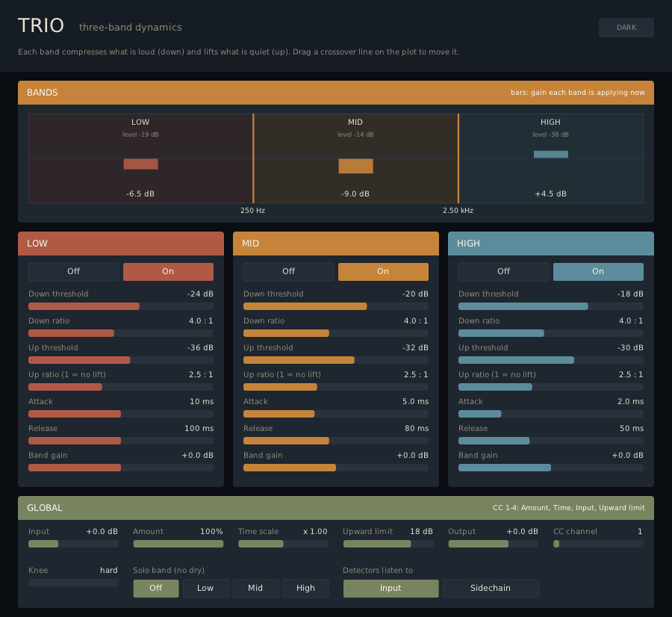
Task: Solo the Mid band
Action: click(x=255, y=589)
